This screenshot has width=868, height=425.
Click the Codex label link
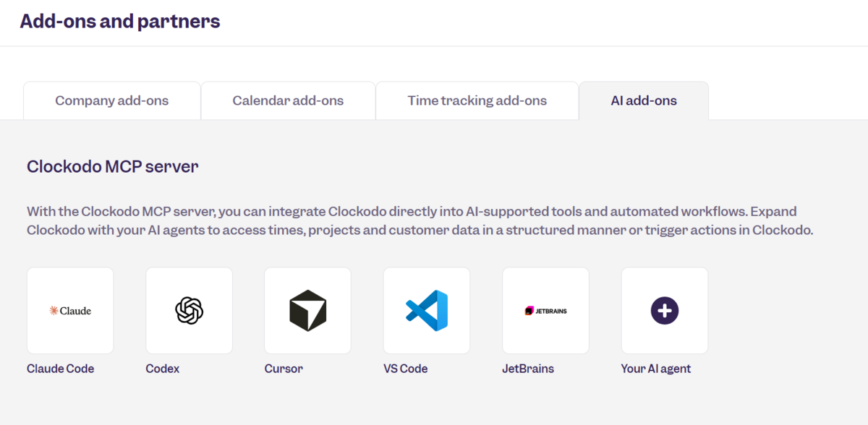[163, 369]
